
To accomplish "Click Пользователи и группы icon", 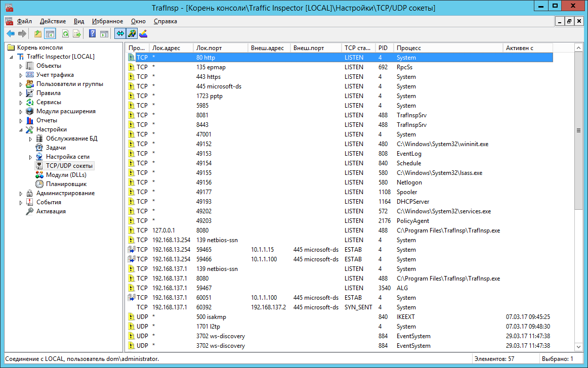I will pos(30,84).
